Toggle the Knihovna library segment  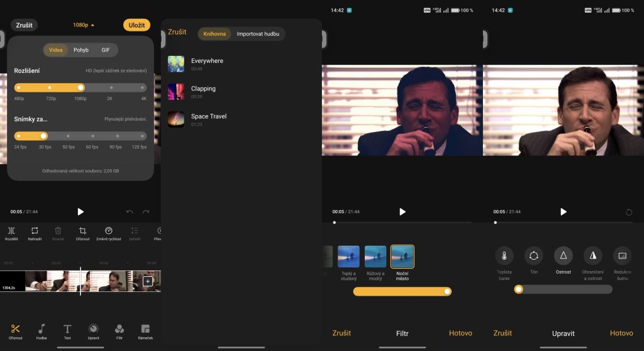tap(214, 34)
